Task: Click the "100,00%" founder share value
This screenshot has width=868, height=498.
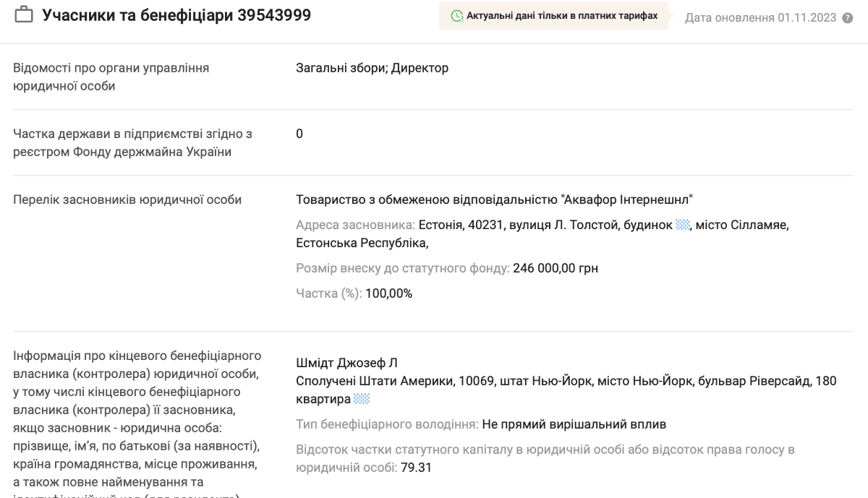Action: [x=388, y=293]
